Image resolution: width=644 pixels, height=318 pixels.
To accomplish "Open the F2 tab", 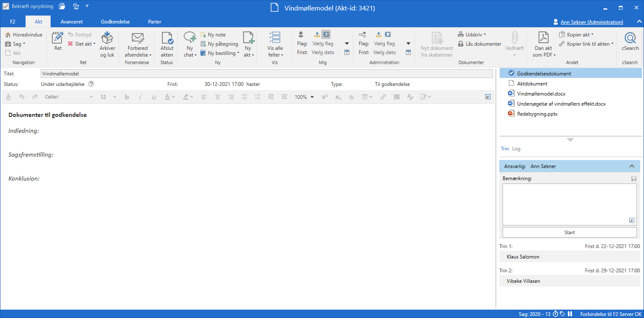I will point(13,22).
